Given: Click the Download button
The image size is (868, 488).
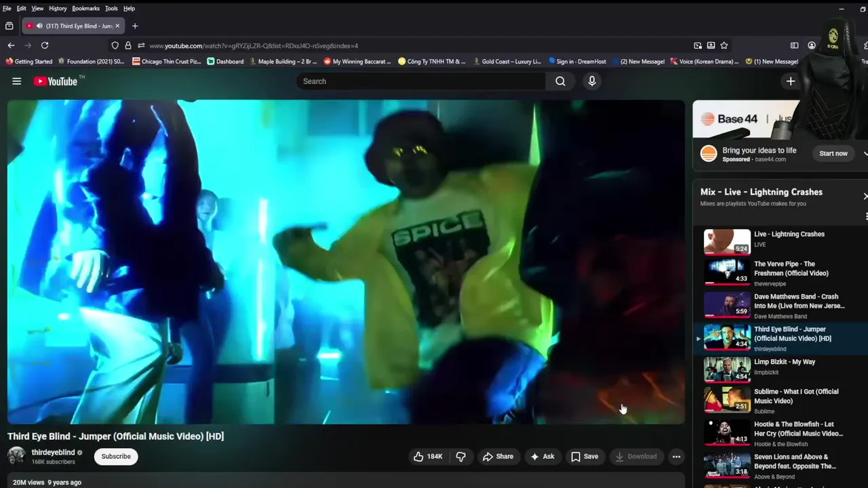Looking at the screenshot, I should pyautogui.click(x=636, y=457).
